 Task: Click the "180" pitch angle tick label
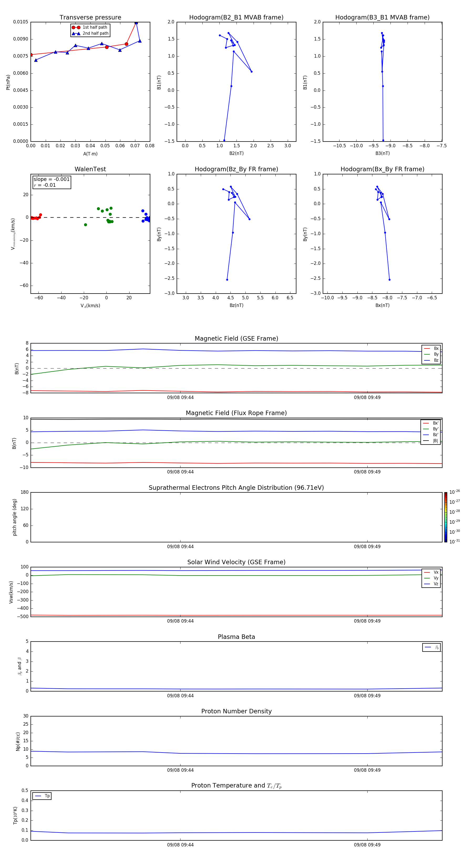25,492
